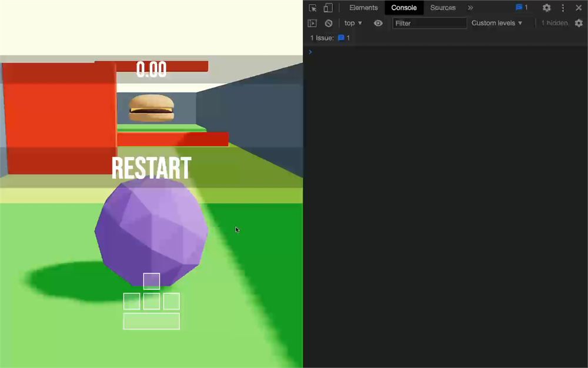588x368 pixels.
Task: Expand the Custom levels dropdown
Action: tap(496, 24)
